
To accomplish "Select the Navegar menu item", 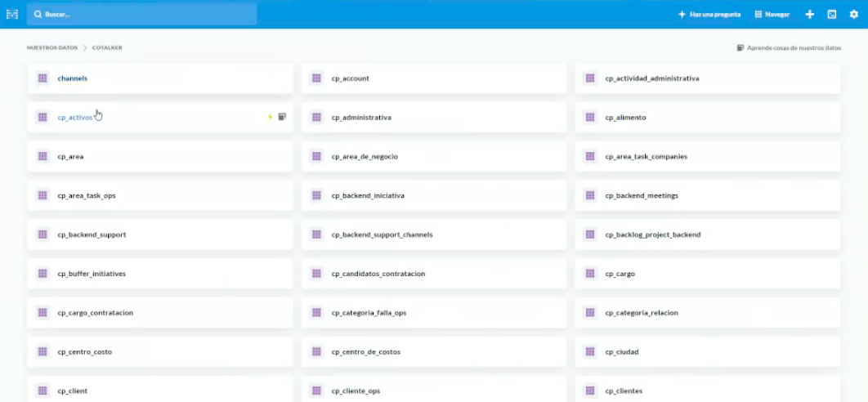I will [x=772, y=15].
